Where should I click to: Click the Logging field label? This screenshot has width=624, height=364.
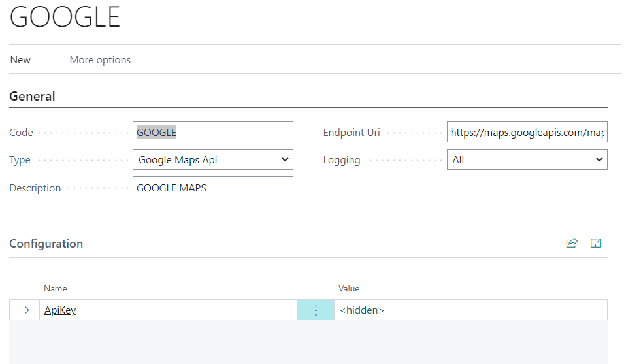click(342, 160)
